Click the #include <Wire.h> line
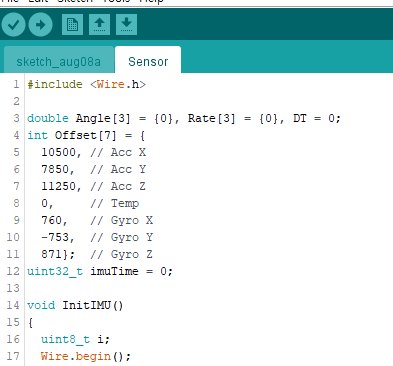The width and height of the screenshot is (393, 366). pyautogui.click(x=87, y=84)
